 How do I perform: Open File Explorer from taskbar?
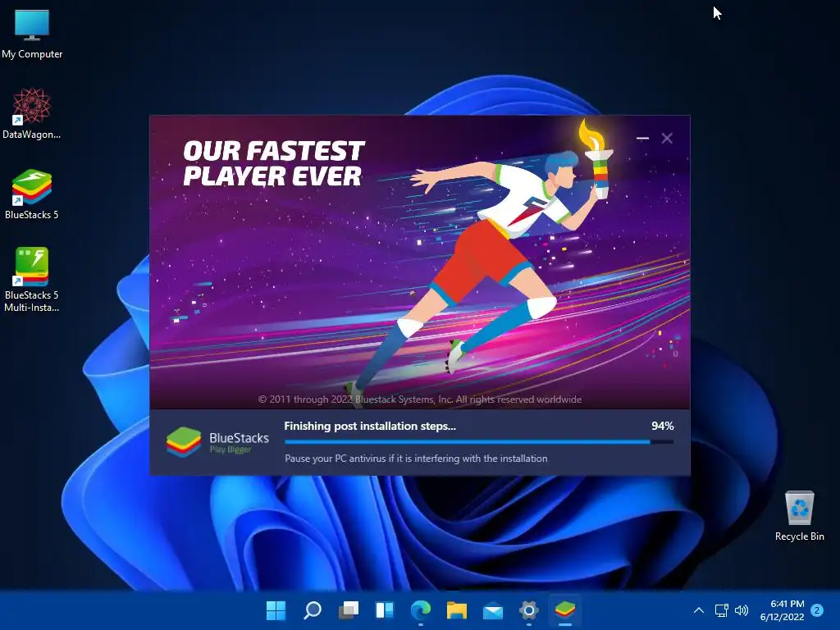(x=456, y=610)
